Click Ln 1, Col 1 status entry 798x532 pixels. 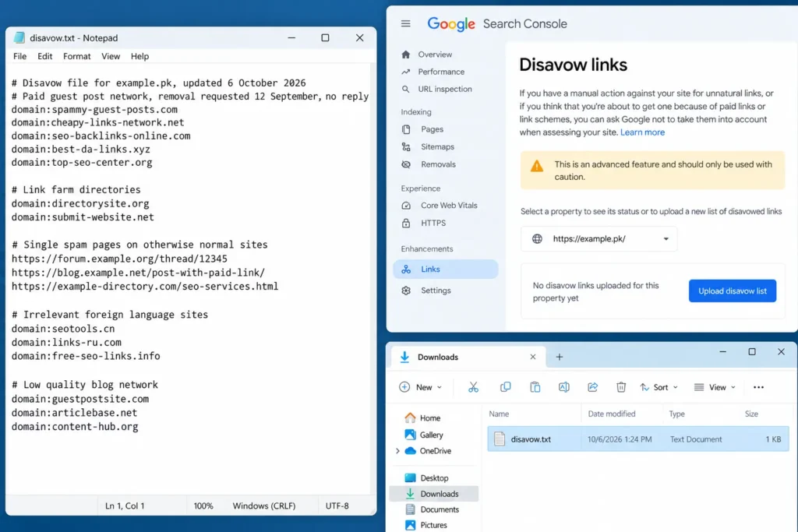[x=125, y=506]
